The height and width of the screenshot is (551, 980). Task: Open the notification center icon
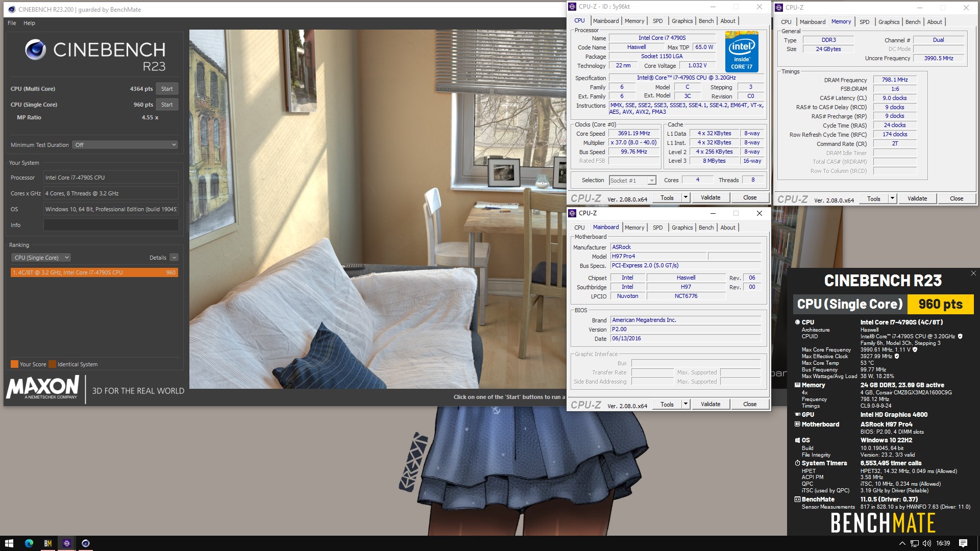[963, 543]
